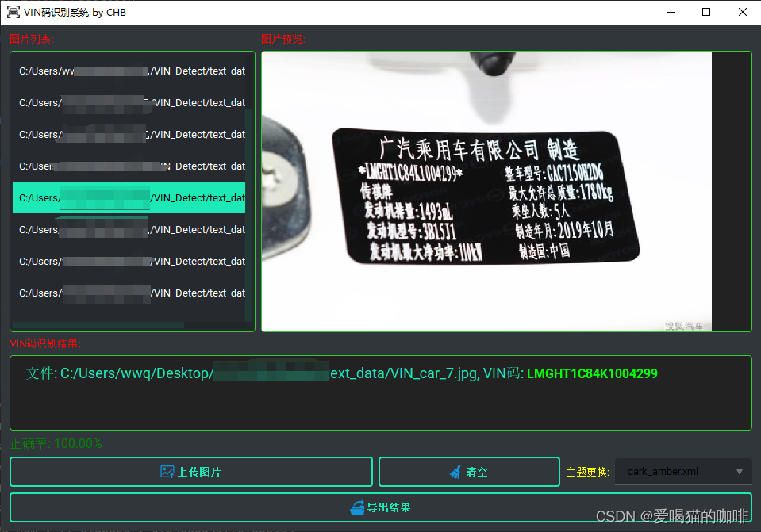Click the 清空 button to clear results
Screen dimensions: 761x532
(x=469, y=471)
